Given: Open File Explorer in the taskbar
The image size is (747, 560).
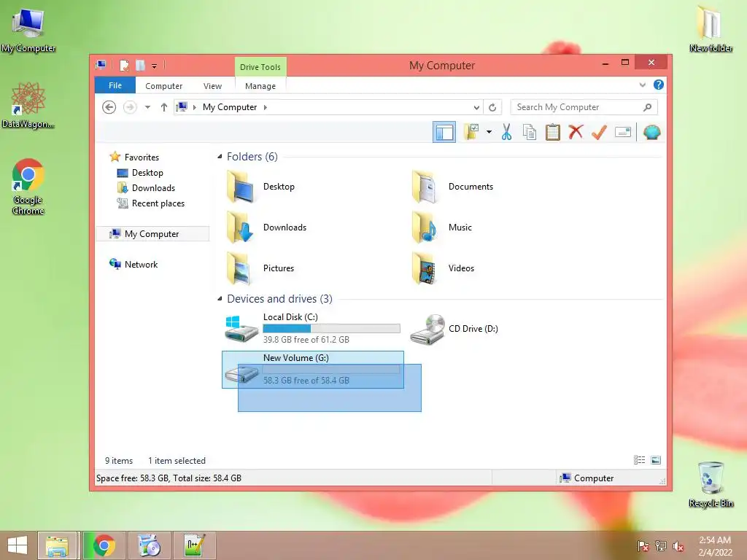Looking at the screenshot, I should point(57,545).
